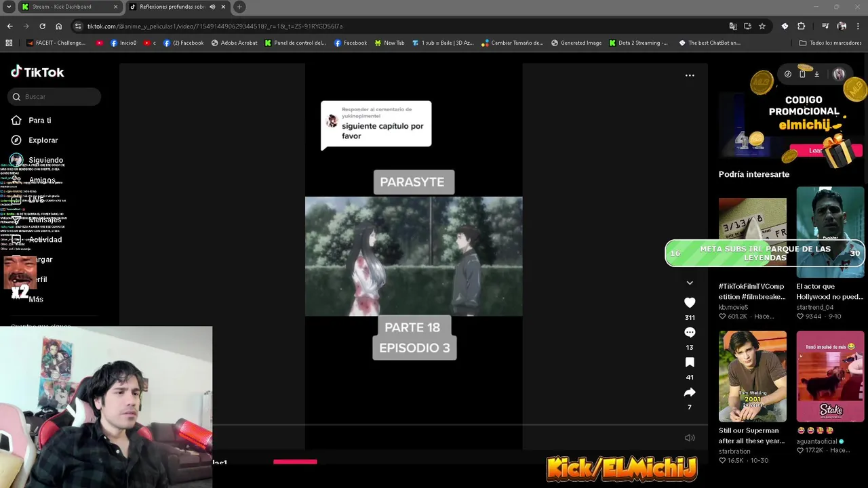Open the startrend_04 author name
Image resolution: width=868 pixels, height=488 pixels.
pos(815,307)
